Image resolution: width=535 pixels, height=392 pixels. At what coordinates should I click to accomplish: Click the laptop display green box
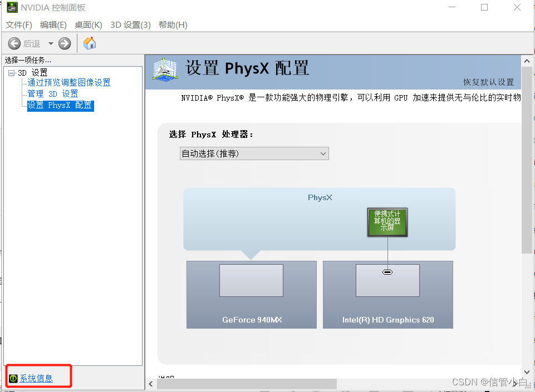(387, 222)
